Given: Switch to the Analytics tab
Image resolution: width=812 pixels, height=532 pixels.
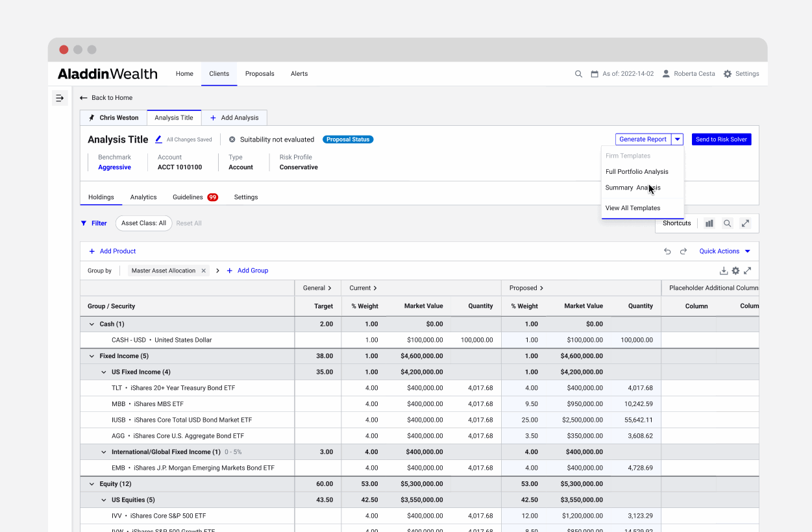Looking at the screenshot, I should pyautogui.click(x=143, y=197).
